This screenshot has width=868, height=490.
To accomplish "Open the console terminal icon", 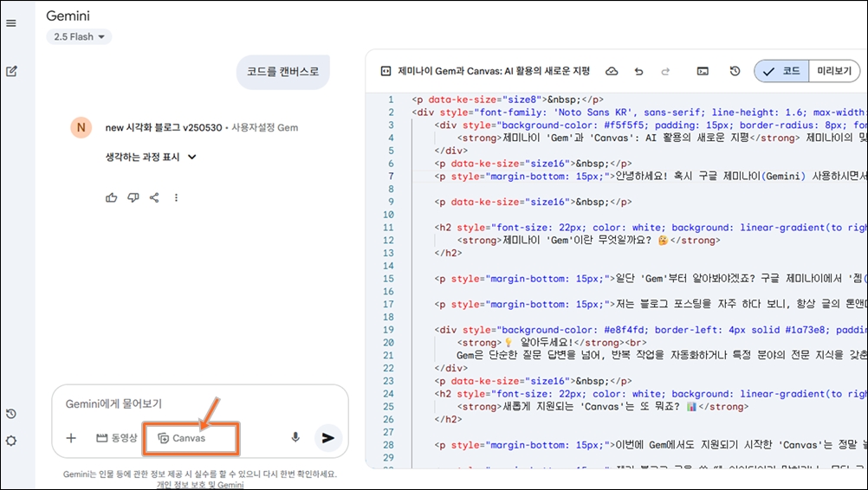I will point(703,71).
